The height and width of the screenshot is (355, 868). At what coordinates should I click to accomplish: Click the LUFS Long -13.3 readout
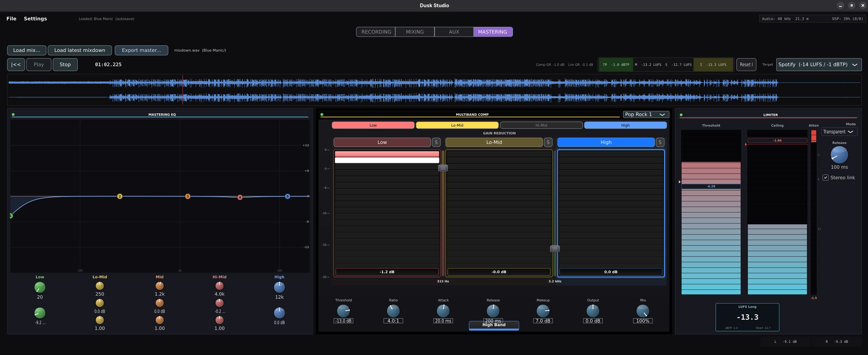click(x=747, y=317)
